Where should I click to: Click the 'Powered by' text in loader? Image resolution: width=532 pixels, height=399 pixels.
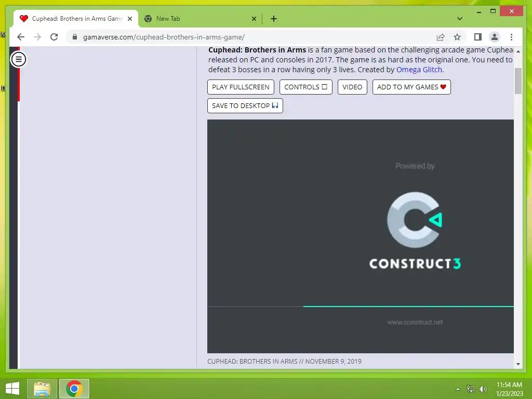click(415, 166)
